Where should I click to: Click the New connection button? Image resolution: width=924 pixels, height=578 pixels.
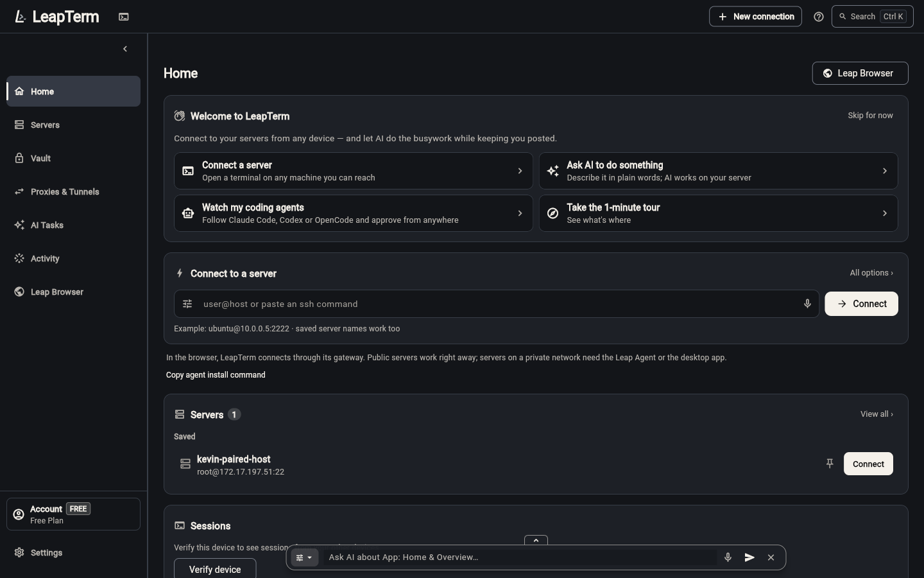(x=755, y=17)
